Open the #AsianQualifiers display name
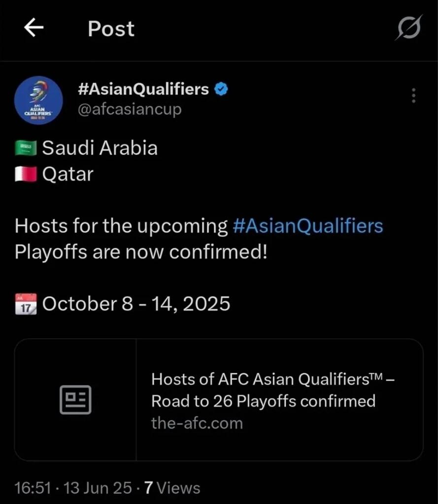Viewport: 438px width, 504px height. [x=143, y=89]
